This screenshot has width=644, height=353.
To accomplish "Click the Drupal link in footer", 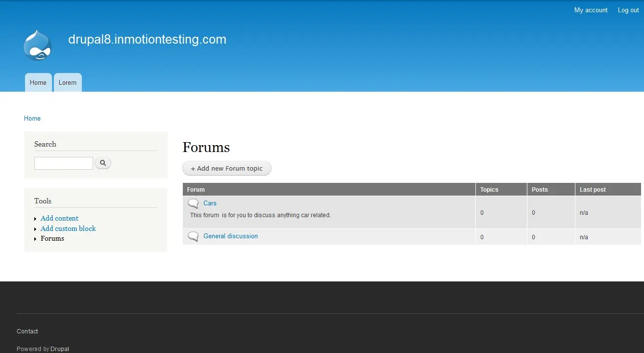I will 60,349.
